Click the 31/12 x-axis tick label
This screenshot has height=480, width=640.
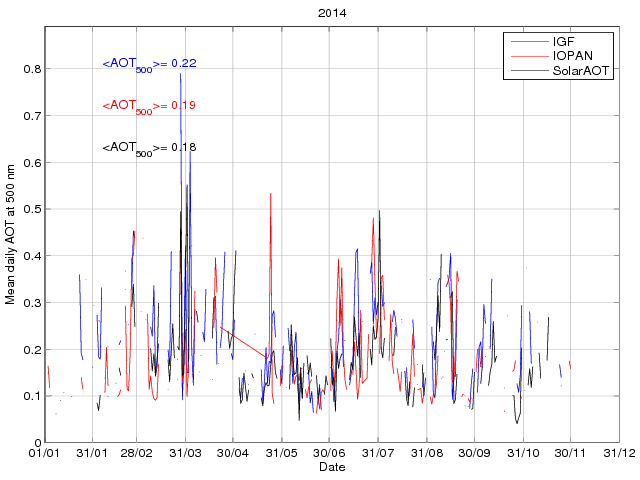click(x=618, y=454)
